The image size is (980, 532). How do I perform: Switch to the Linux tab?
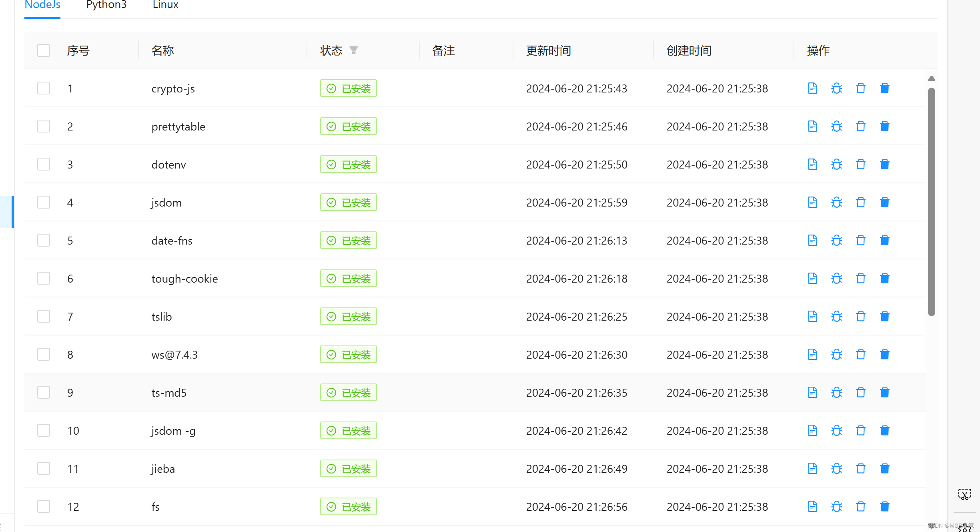pos(165,5)
